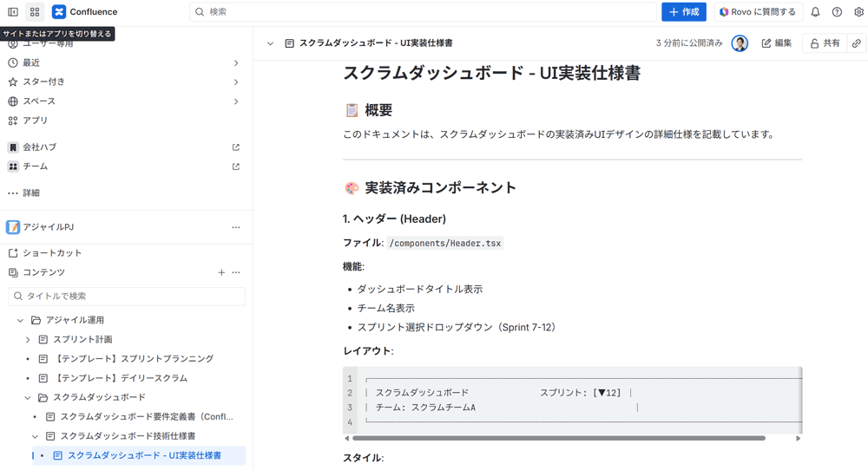This screenshot has height=470, width=868.
Task: Open notifications bell
Action: point(815,11)
